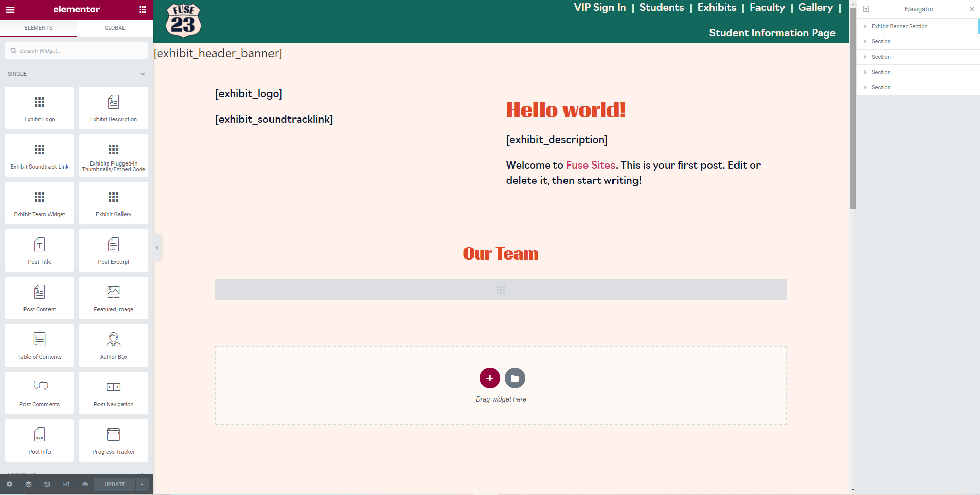Open page settings gear in bottom bar
980x495 pixels.
click(9, 484)
